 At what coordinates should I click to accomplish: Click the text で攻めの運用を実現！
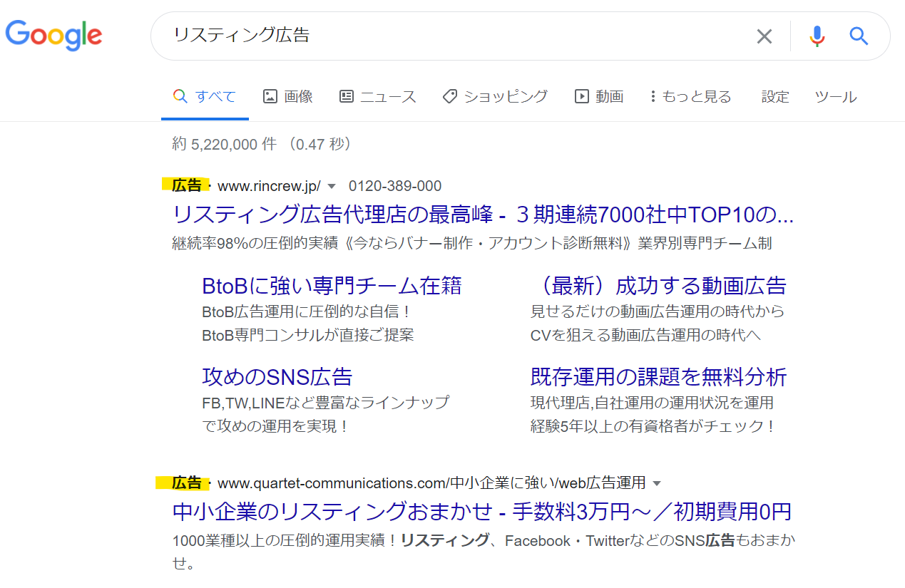tap(276, 426)
